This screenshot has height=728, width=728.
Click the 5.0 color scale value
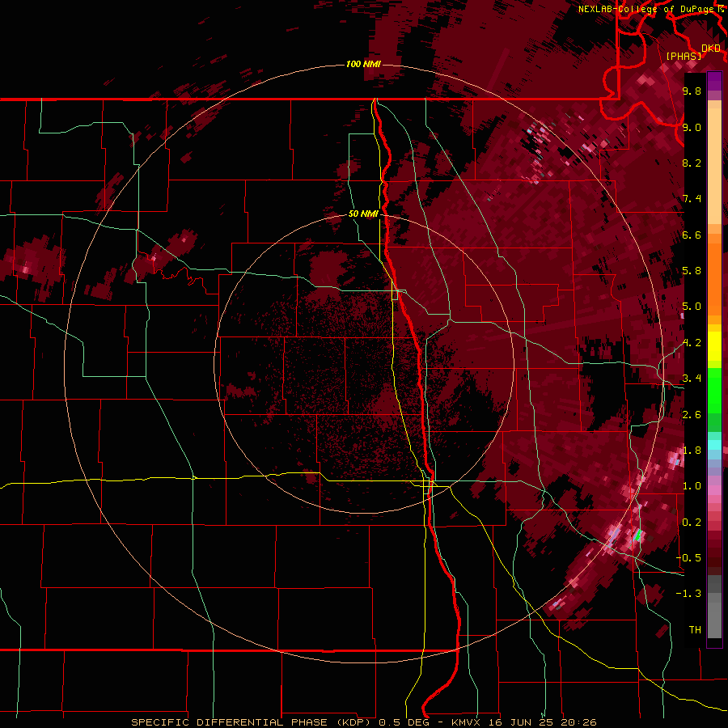692,307
